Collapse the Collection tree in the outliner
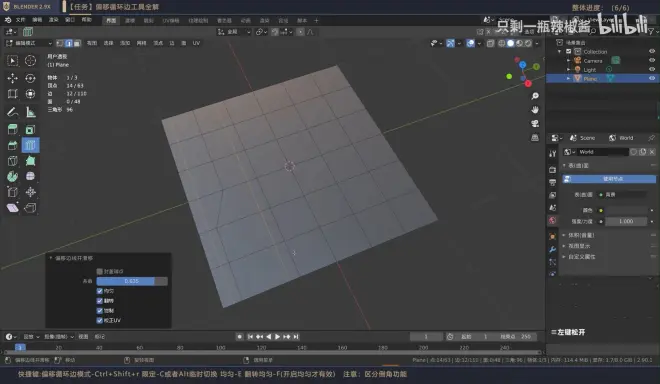 [560, 51]
